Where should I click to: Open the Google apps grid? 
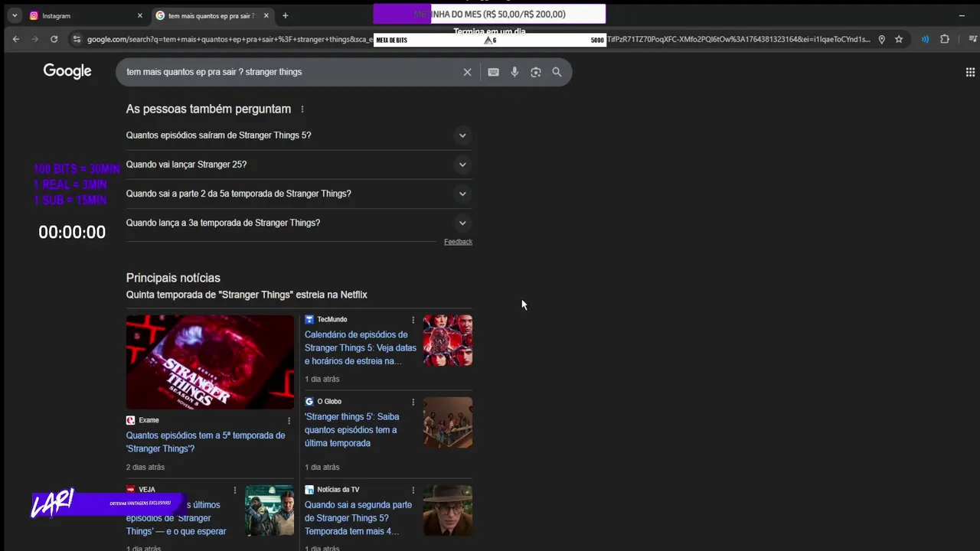tap(970, 72)
